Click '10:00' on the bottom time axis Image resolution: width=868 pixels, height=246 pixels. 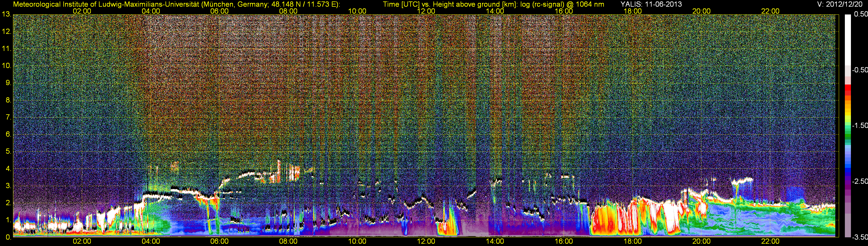pyautogui.click(x=357, y=241)
